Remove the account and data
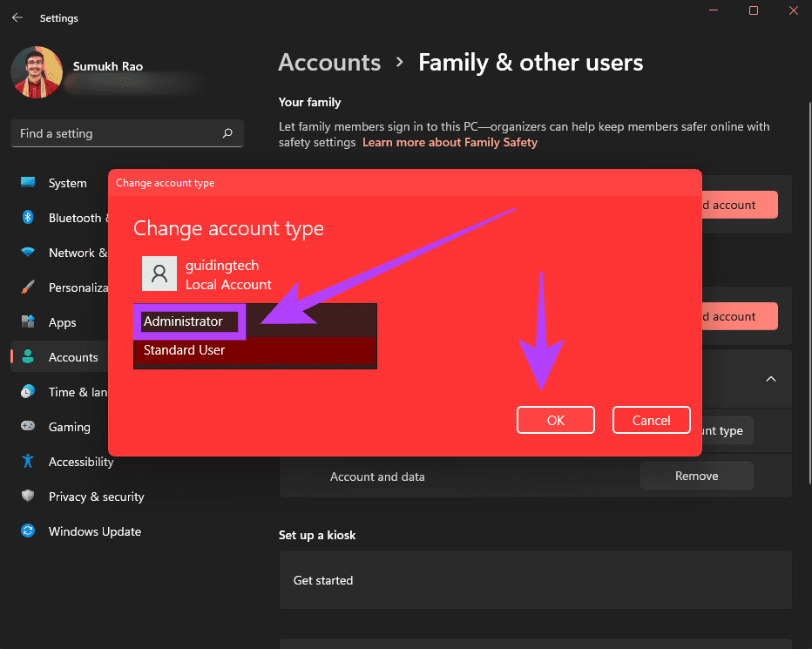The width and height of the screenshot is (812, 649). coord(696,476)
